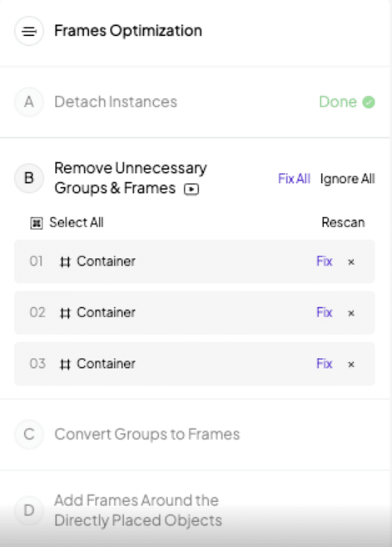
Task: Click frame icon on Container 01
Action: pos(65,261)
